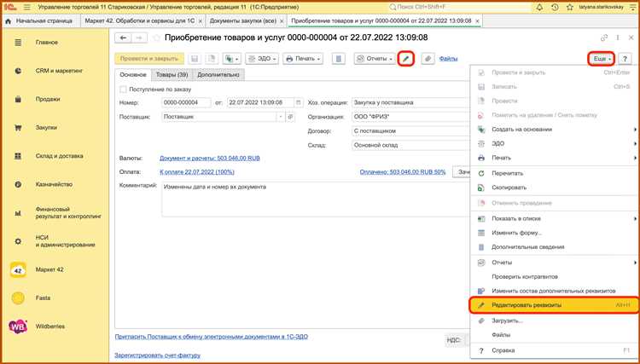Click the question mark help button
Screen dimensions: 640x364
click(x=625, y=59)
